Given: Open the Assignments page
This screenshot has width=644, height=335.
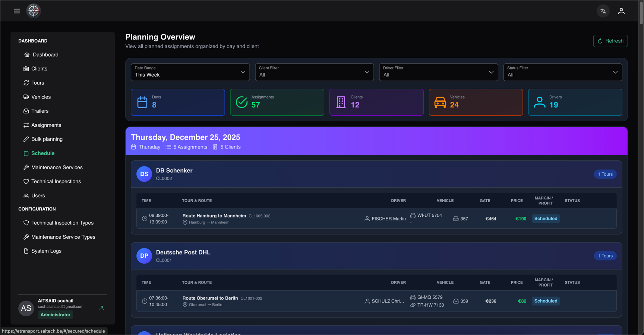Looking at the screenshot, I should point(46,125).
